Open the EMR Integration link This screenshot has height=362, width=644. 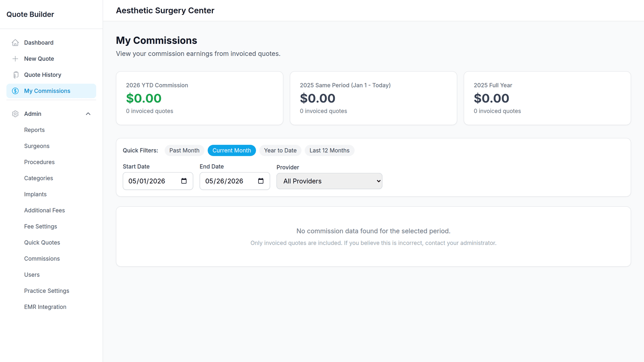click(45, 307)
